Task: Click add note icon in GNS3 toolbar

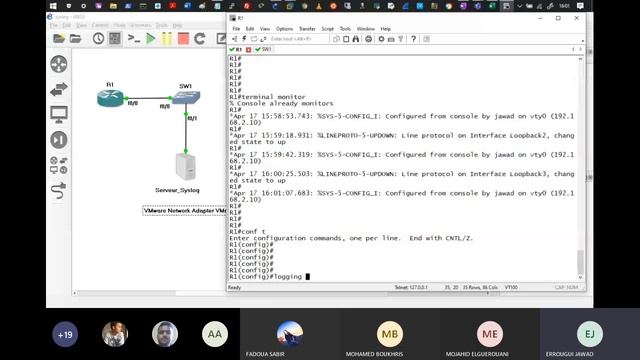Action: pos(221,38)
